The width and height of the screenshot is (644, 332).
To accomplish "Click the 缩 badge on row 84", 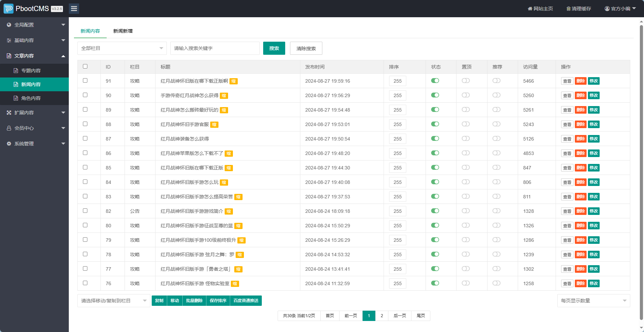I will click(x=224, y=183).
